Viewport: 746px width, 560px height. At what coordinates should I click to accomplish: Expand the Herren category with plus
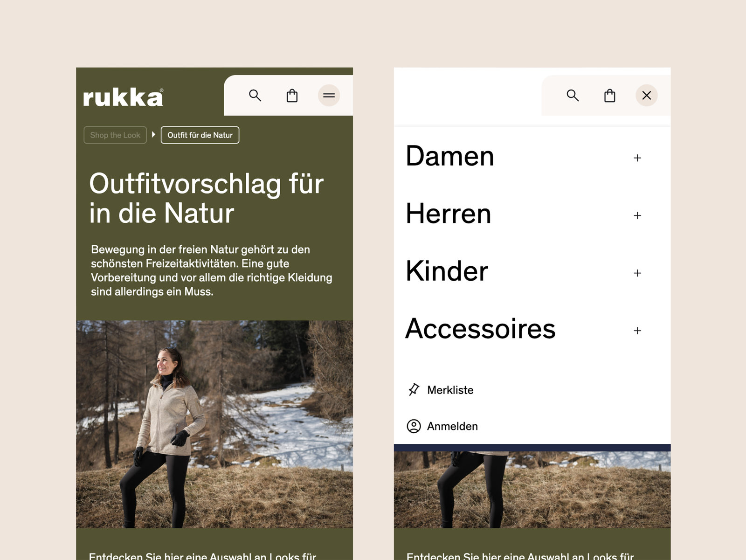[x=637, y=215]
